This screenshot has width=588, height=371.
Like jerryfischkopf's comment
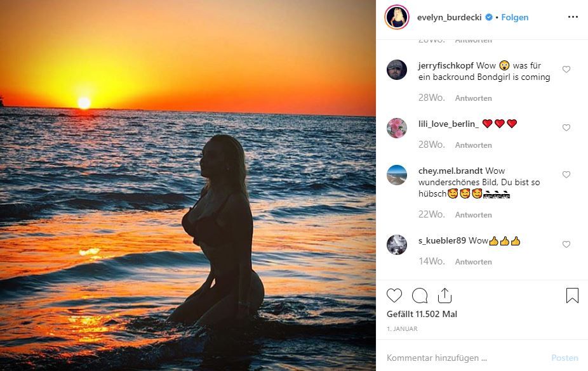(x=566, y=69)
